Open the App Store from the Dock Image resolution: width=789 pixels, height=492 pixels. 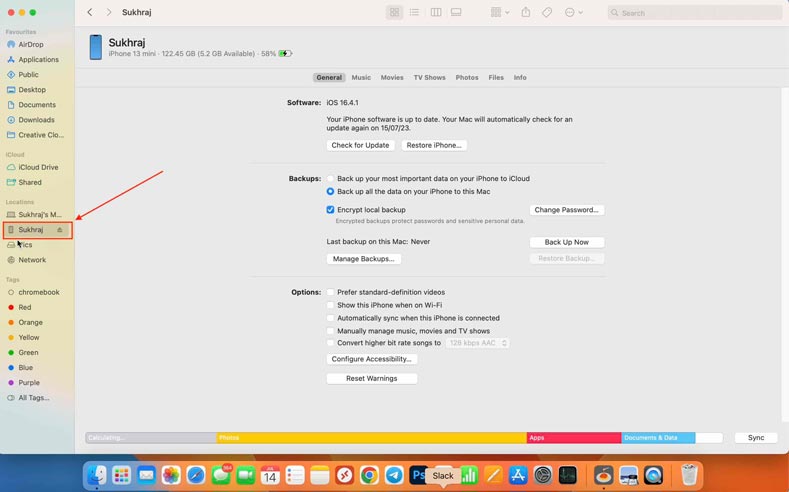(518, 475)
